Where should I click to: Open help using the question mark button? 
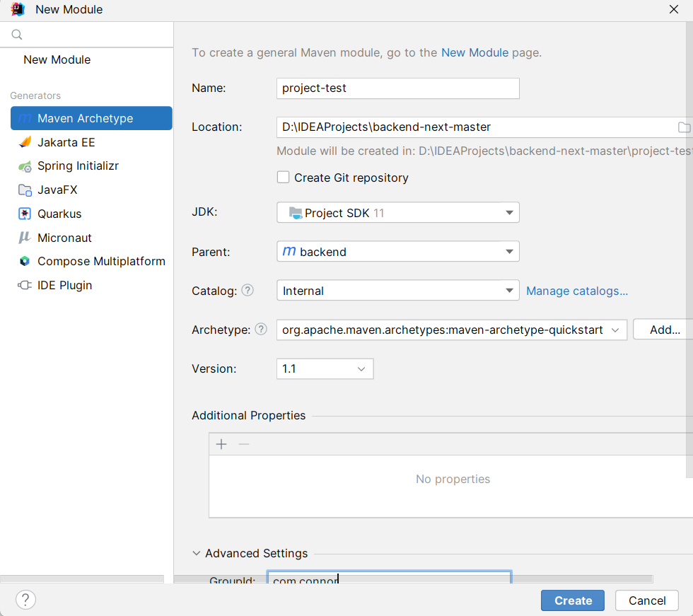(x=25, y=600)
